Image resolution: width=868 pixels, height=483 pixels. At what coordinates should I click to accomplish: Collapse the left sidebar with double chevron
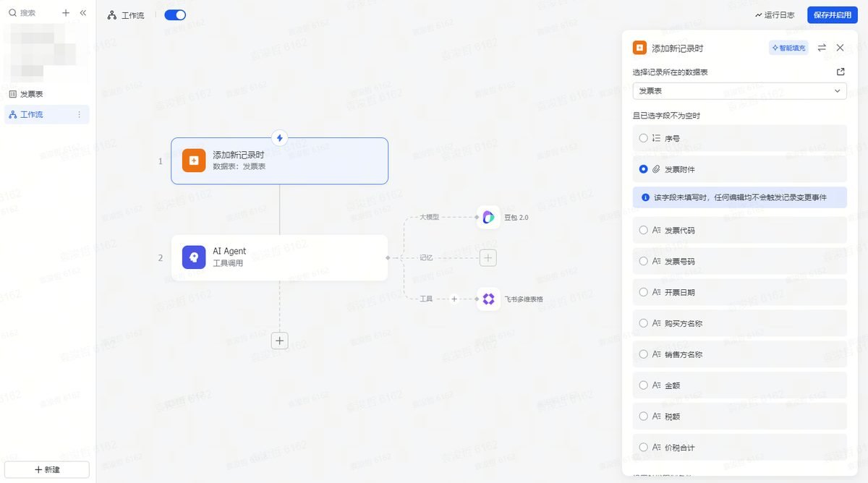pyautogui.click(x=82, y=13)
